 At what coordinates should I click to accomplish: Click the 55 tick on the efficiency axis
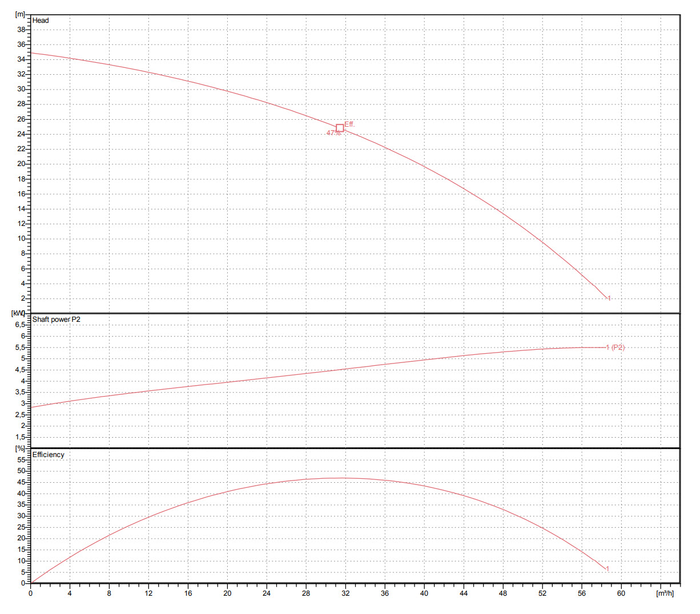click(21, 460)
